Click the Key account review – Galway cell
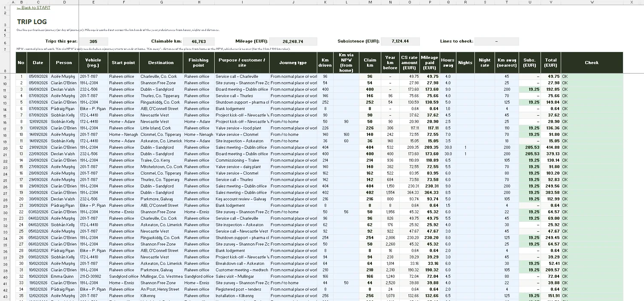The width and height of the screenshot is (644, 301). point(242,199)
